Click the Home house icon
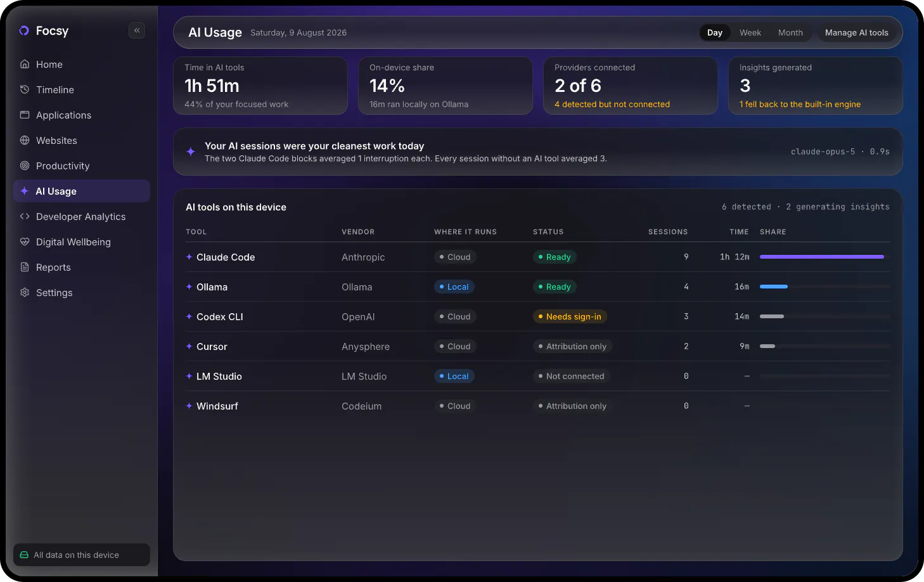The height and width of the screenshot is (582, 924). [x=25, y=64]
